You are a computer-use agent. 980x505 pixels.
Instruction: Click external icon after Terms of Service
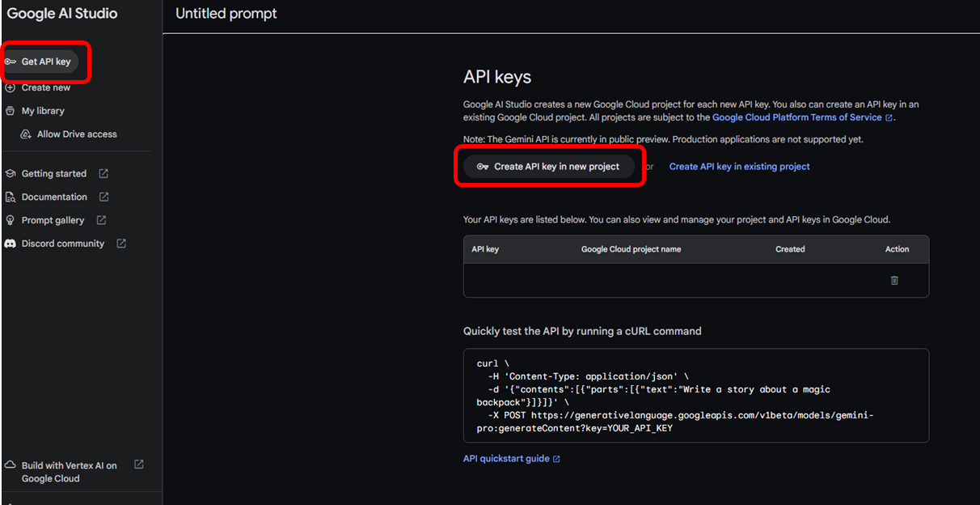pos(889,118)
